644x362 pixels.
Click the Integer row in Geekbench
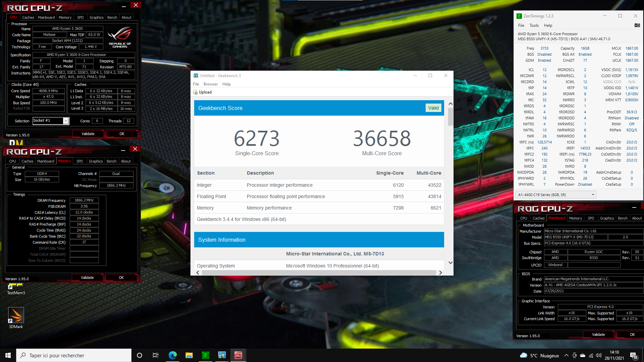(319, 185)
